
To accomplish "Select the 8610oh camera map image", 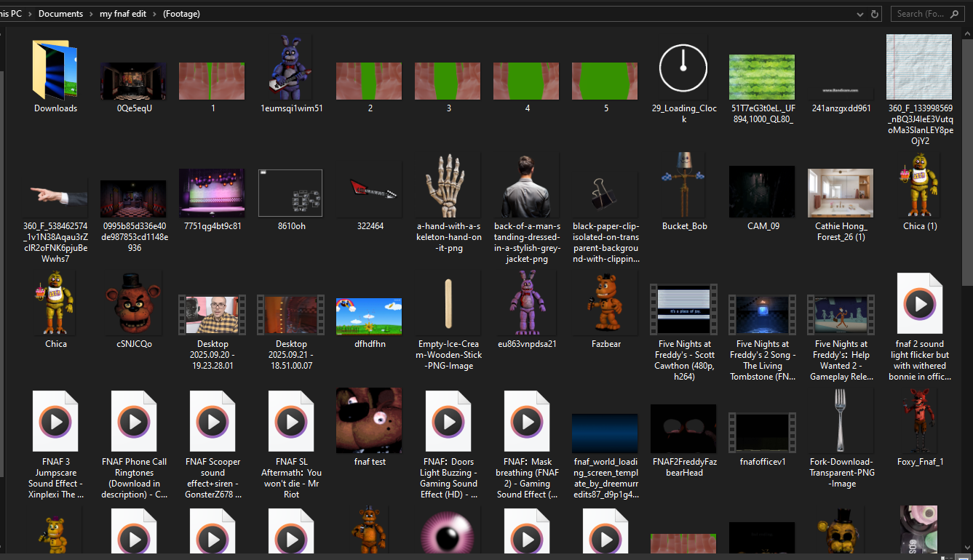I will (290, 193).
